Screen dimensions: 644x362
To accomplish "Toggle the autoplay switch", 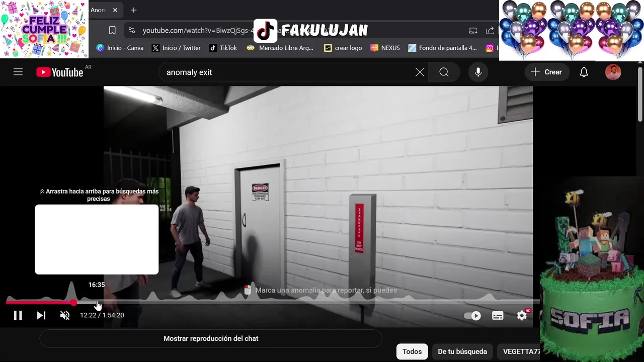I will [472, 316].
